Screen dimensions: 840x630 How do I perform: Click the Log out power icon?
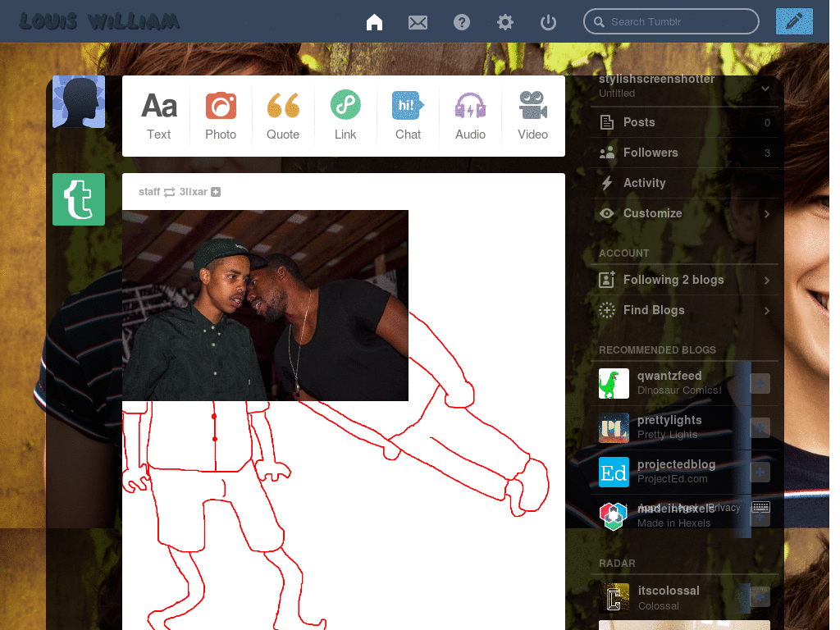point(548,22)
